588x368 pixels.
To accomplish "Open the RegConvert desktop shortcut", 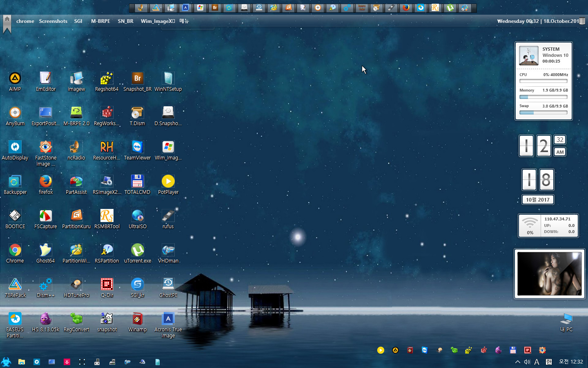I will coord(76,322).
